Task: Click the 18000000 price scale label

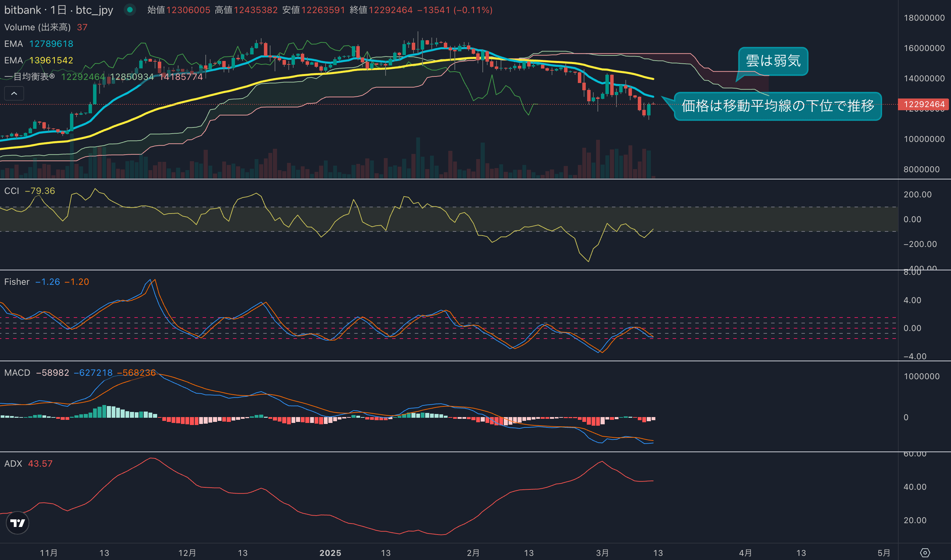Action: coord(924,18)
